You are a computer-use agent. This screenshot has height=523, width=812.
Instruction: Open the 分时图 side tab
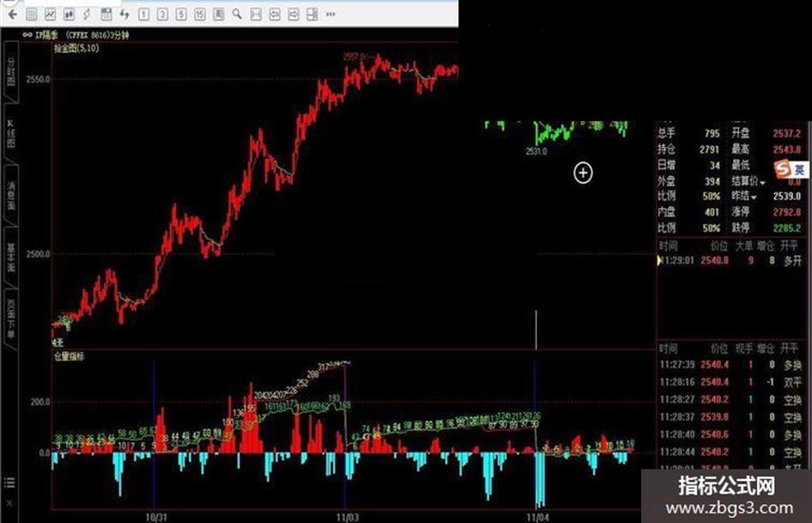11,71
